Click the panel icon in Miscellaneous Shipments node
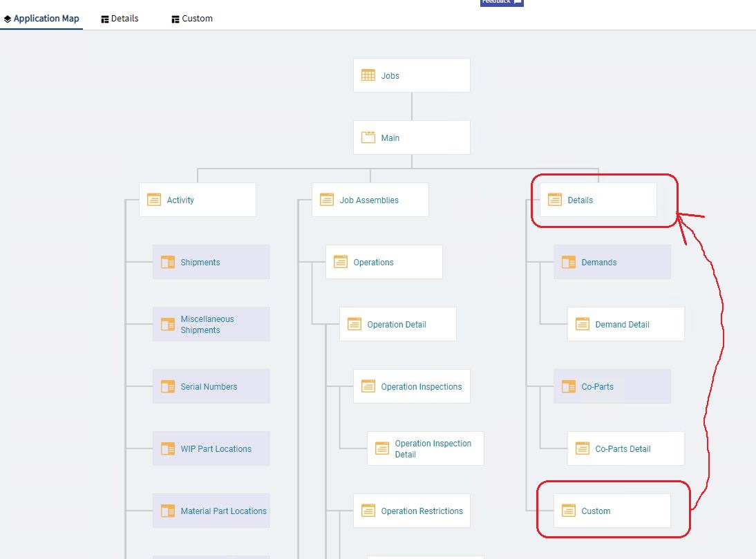The image size is (756, 559). coord(168,324)
